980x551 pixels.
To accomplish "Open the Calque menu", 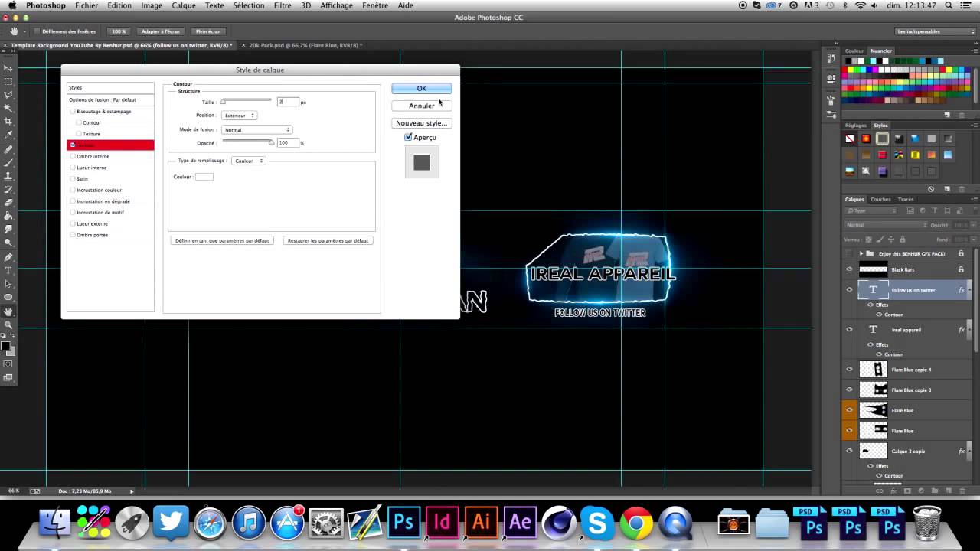I will [184, 5].
